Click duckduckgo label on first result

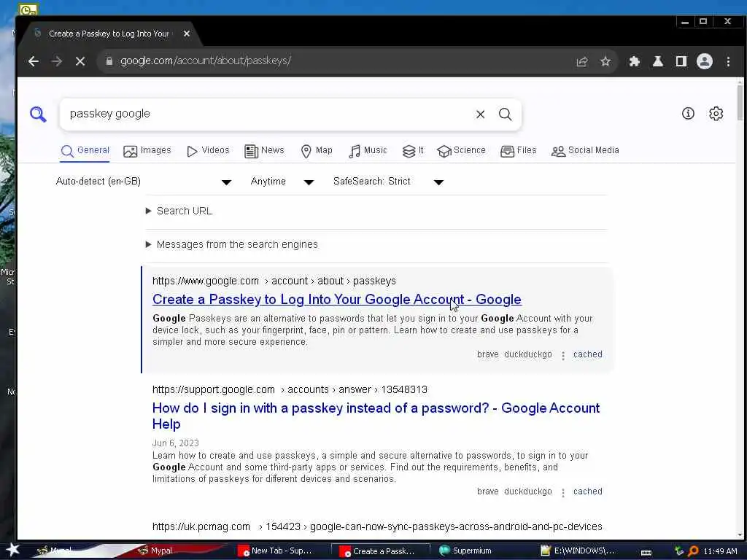[528, 354]
